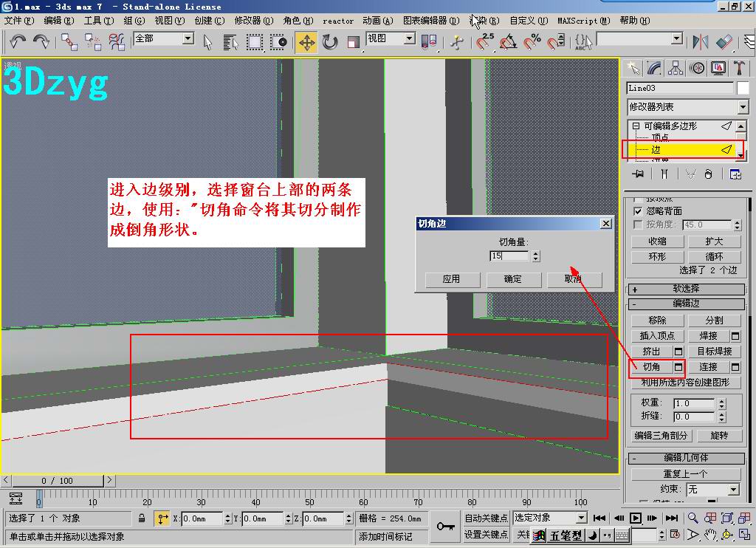This screenshot has height=548, width=756.
Task: Open the 修改器 menu
Action: click(x=254, y=21)
